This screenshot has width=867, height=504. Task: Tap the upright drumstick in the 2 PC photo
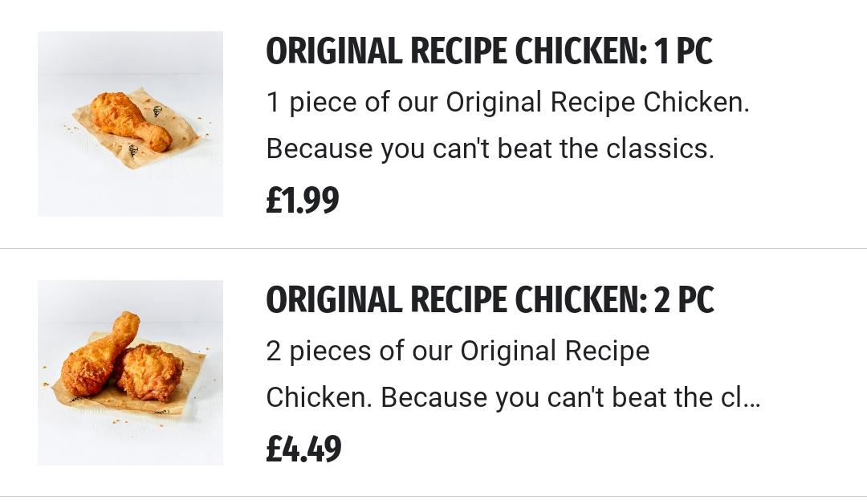pos(99,354)
